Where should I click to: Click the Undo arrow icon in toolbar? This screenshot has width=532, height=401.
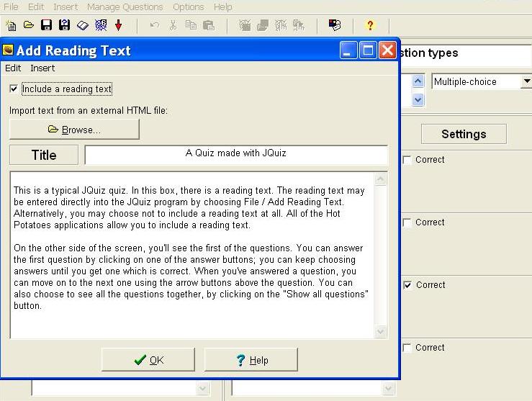[154, 25]
